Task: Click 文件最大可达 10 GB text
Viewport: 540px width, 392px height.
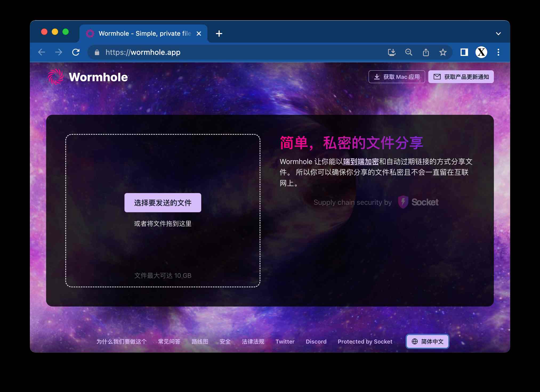Action: [163, 275]
